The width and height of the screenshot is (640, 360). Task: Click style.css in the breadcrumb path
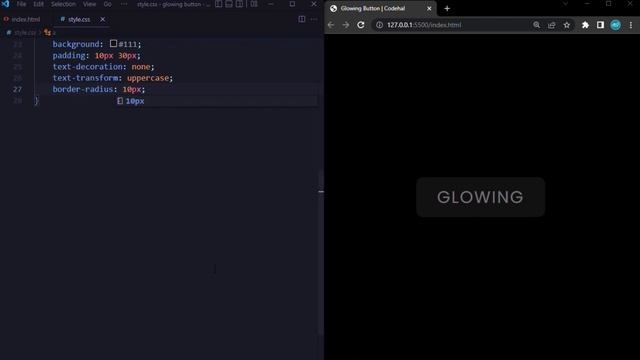tap(24, 32)
